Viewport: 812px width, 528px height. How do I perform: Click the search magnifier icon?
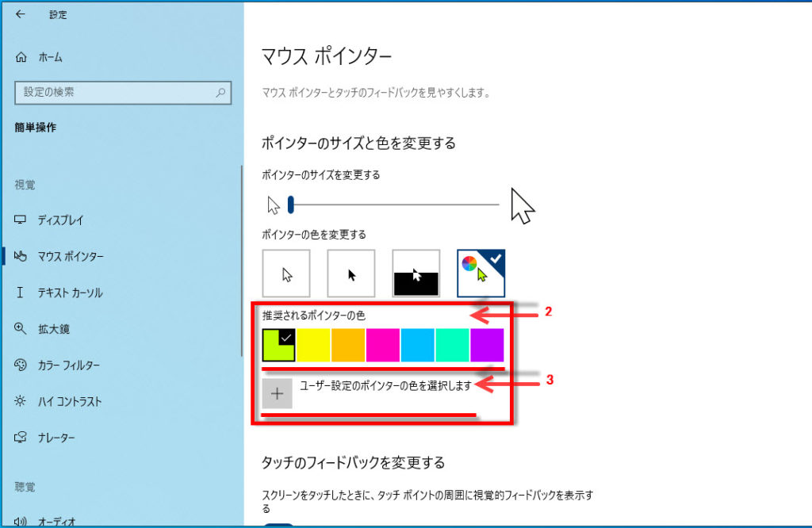pyautogui.click(x=221, y=92)
